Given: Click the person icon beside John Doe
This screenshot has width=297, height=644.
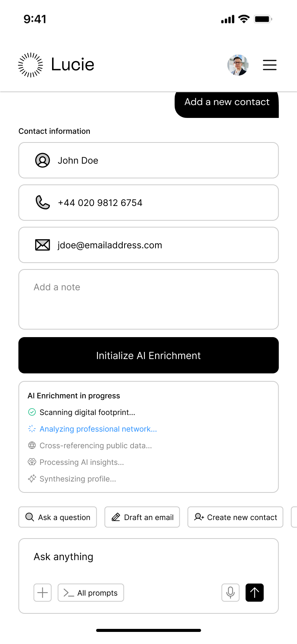Looking at the screenshot, I should [43, 160].
